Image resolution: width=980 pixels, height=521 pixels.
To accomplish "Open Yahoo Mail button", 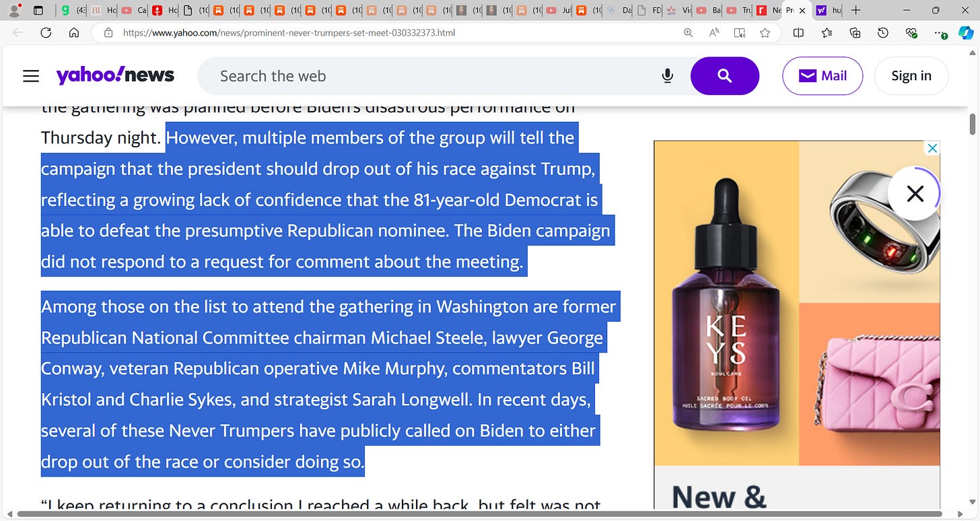I will (x=823, y=76).
